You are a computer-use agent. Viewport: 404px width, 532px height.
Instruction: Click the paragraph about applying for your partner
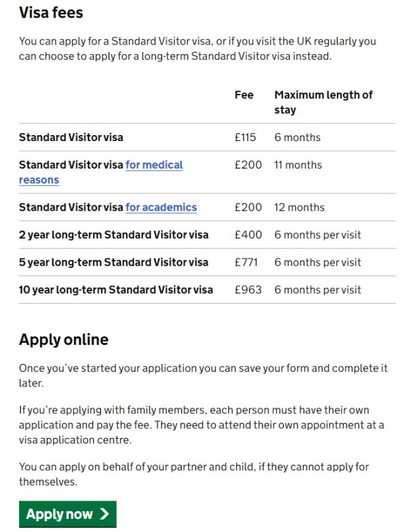coord(193,474)
